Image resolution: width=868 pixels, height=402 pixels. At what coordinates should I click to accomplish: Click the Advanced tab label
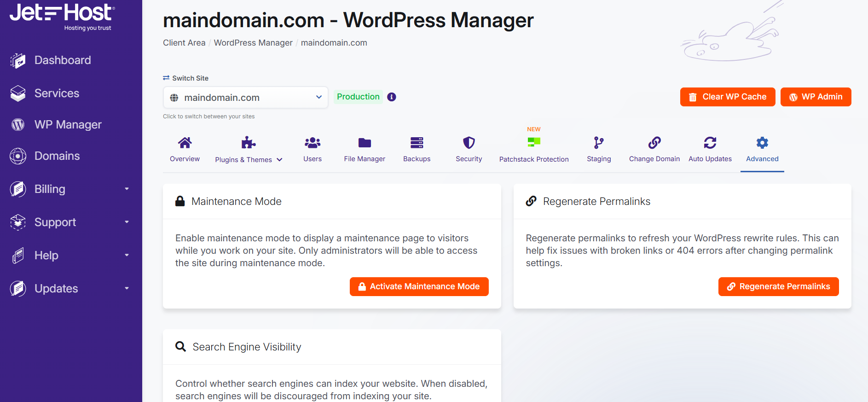[x=762, y=159]
